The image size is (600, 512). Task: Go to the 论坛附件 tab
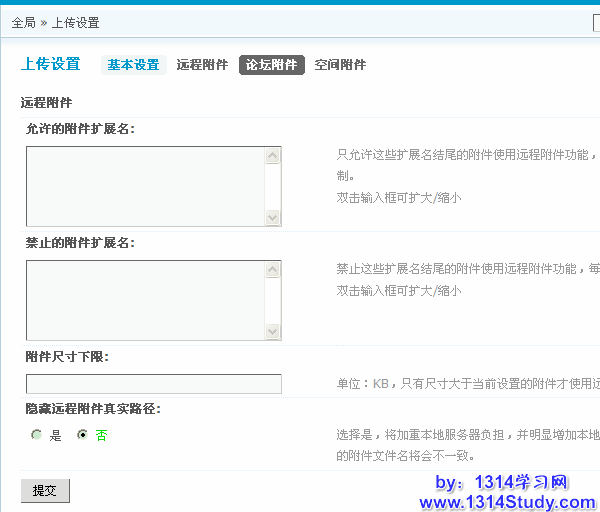click(x=271, y=65)
